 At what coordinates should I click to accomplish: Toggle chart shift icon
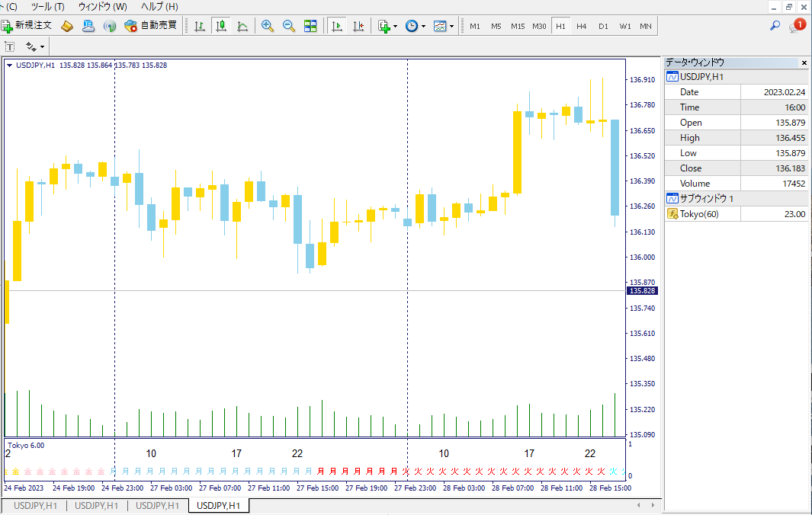(x=358, y=26)
